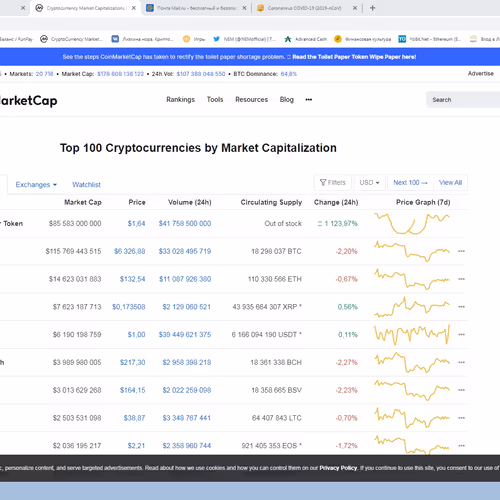Viewport: 500px width, 500px height.
Task: Sort by Circulating Supply column header
Action: click(271, 202)
